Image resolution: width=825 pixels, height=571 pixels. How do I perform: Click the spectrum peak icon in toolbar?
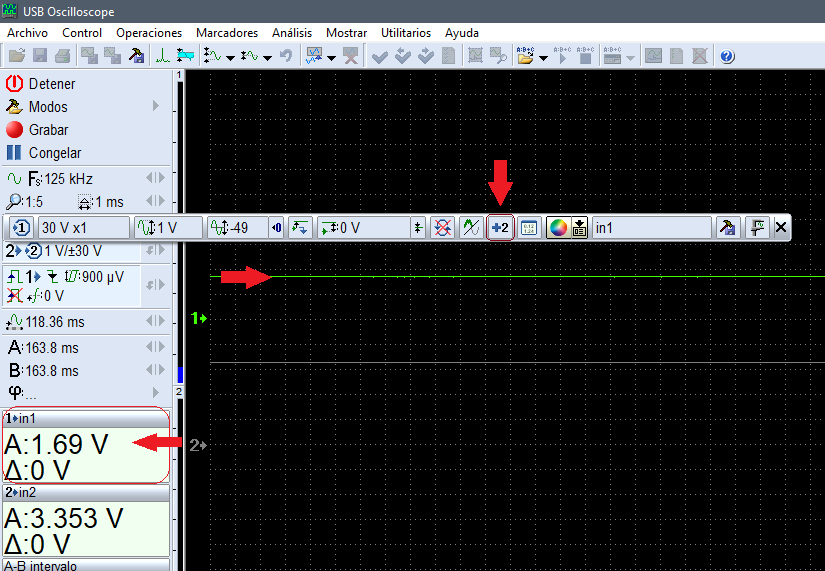162,56
